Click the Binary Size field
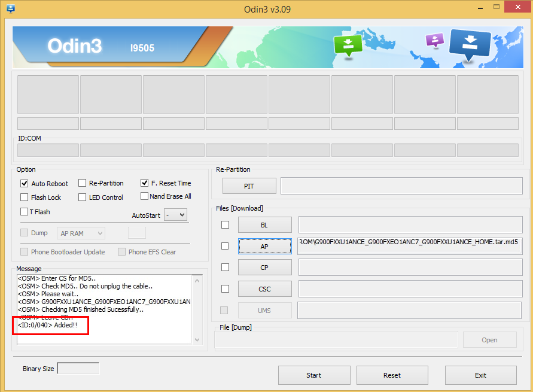This screenshot has width=533, height=392. pos(78,368)
